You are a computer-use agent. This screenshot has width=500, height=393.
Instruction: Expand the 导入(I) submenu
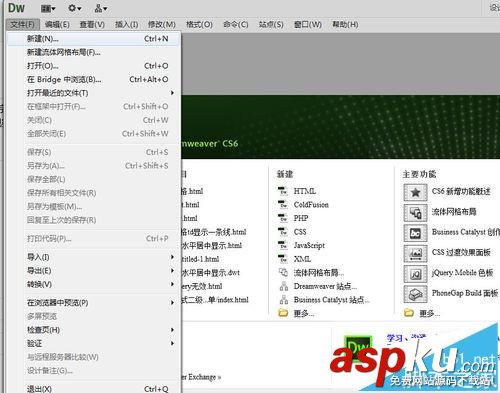(93, 257)
